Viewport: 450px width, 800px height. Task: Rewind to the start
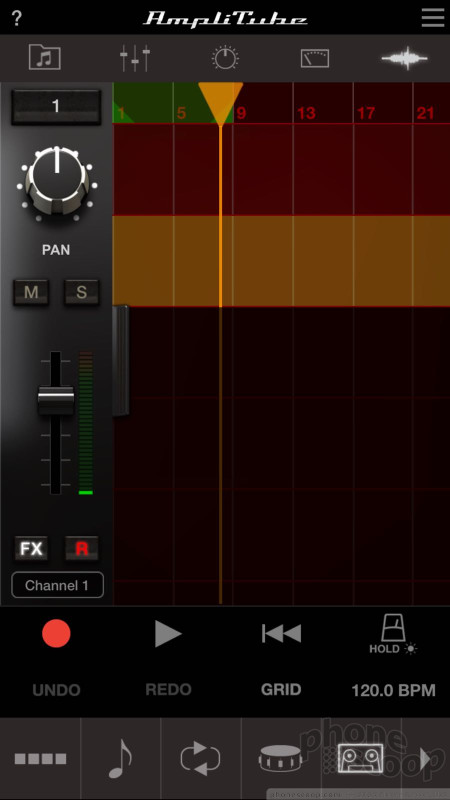pos(281,634)
